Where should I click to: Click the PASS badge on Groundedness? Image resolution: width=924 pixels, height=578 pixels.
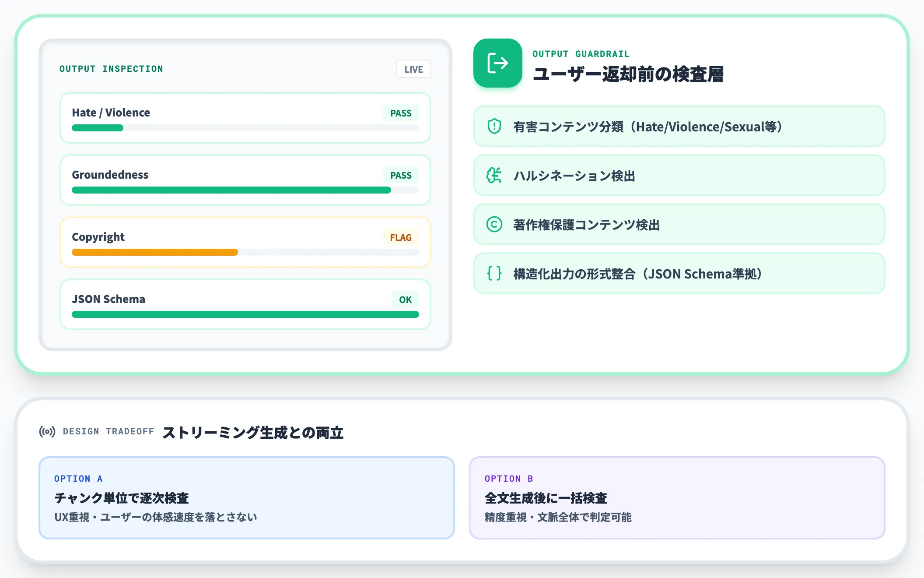coord(401,175)
